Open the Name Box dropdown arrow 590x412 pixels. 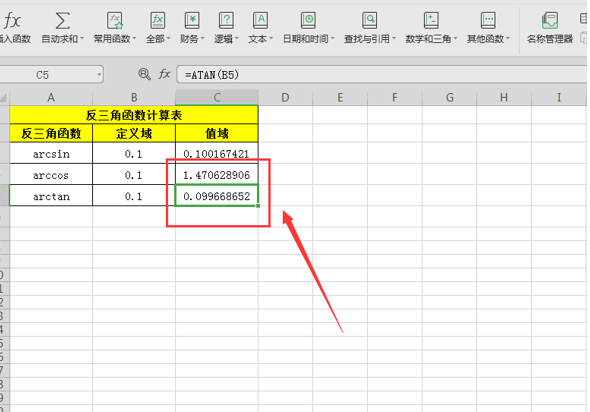(x=99, y=74)
